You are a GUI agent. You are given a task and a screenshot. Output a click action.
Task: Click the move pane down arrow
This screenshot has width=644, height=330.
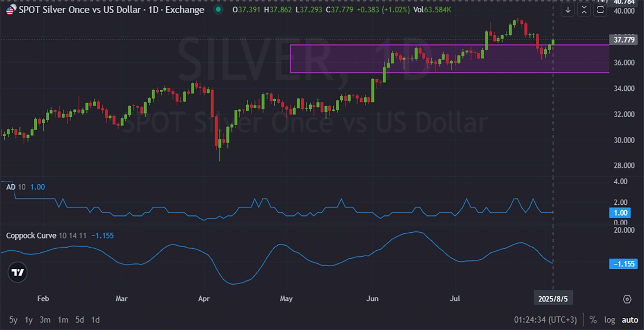tap(568, 10)
